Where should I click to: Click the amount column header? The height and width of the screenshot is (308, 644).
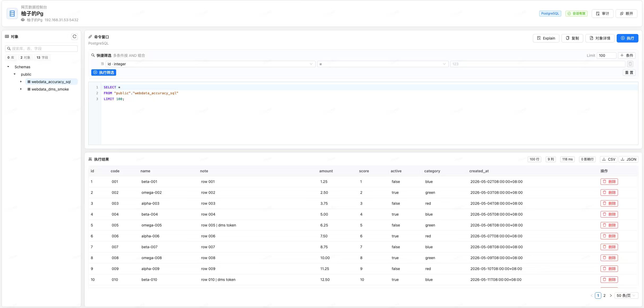(326, 171)
